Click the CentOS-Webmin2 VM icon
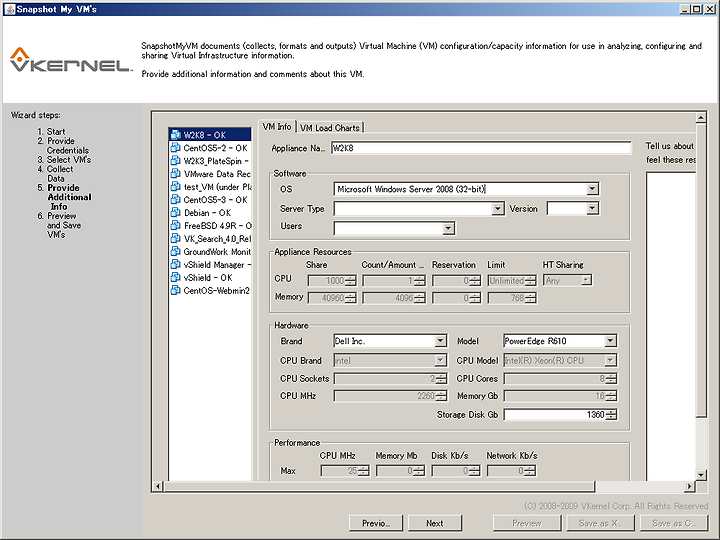The image size is (720, 540). pyautogui.click(x=175, y=290)
